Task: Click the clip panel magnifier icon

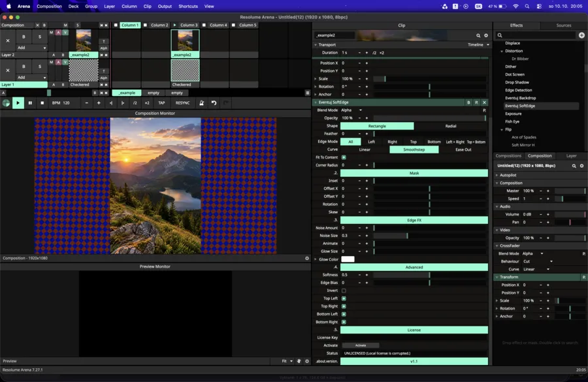Action: tap(478, 36)
